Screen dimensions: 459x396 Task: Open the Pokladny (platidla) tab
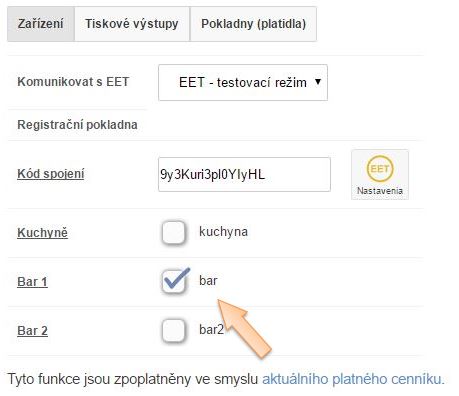(253, 24)
